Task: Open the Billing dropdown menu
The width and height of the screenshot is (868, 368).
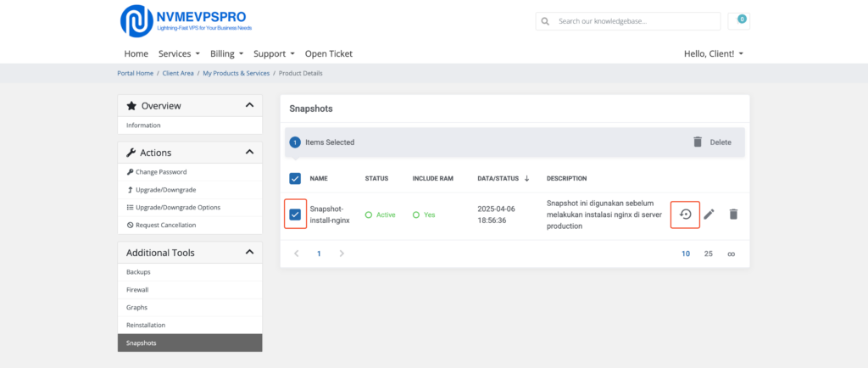Action: [226, 53]
